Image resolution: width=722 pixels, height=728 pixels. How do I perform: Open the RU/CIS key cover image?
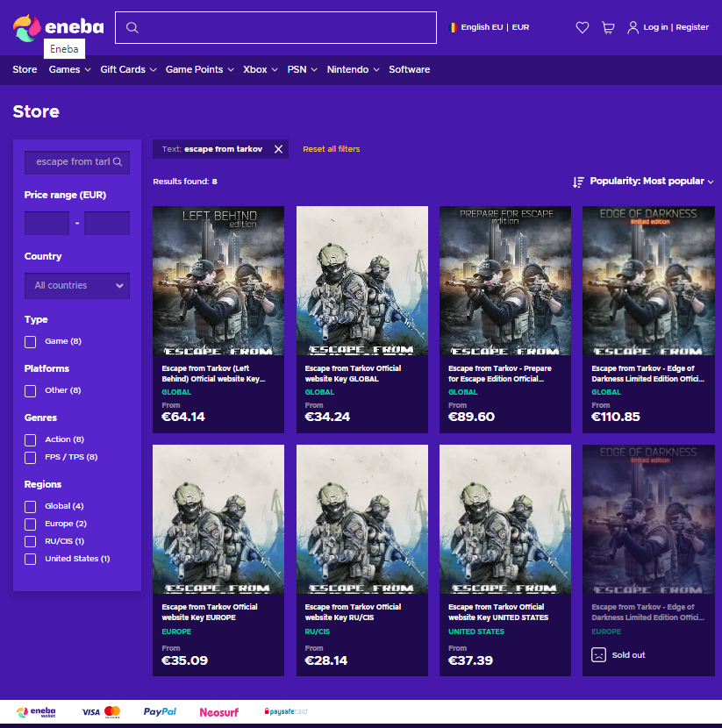[362, 519]
